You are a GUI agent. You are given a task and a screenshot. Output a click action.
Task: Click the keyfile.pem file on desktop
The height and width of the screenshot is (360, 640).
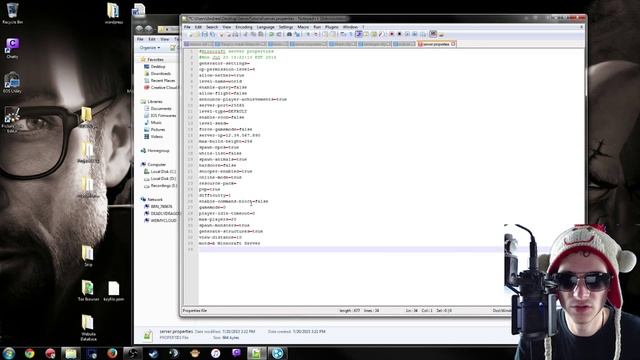point(113,291)
